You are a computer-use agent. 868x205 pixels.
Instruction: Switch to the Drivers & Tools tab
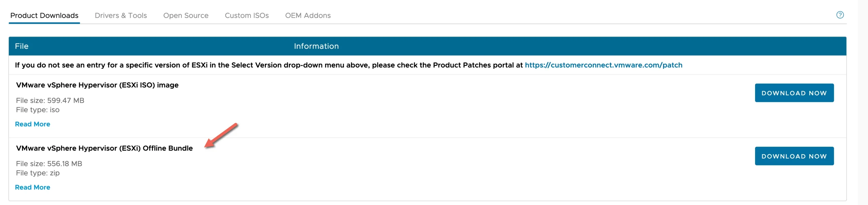click(121, 15)
